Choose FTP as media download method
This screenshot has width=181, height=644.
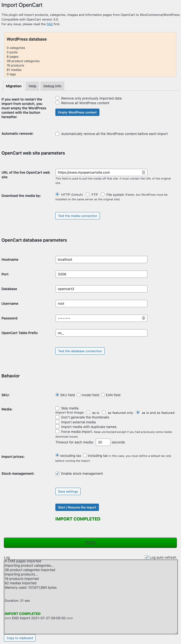(x=88, y=194)
